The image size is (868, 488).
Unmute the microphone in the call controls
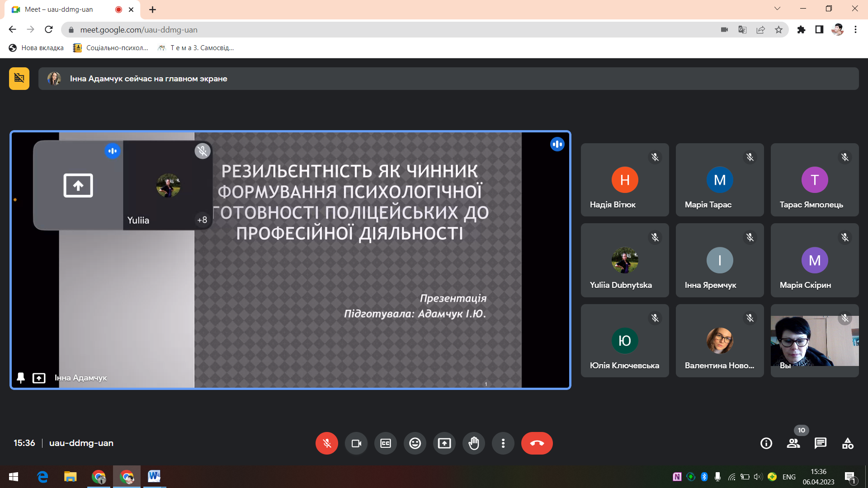(326, 443)
